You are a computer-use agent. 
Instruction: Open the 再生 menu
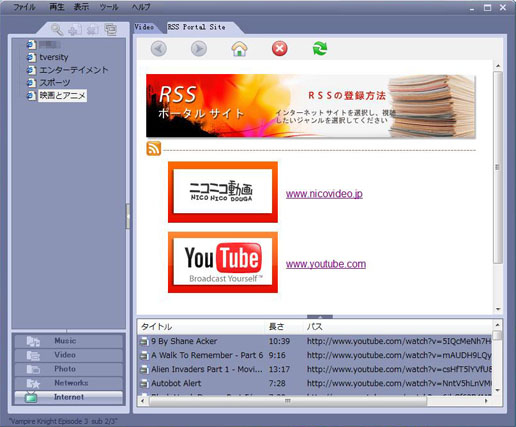pyautogui.click(x=57, y=7)
